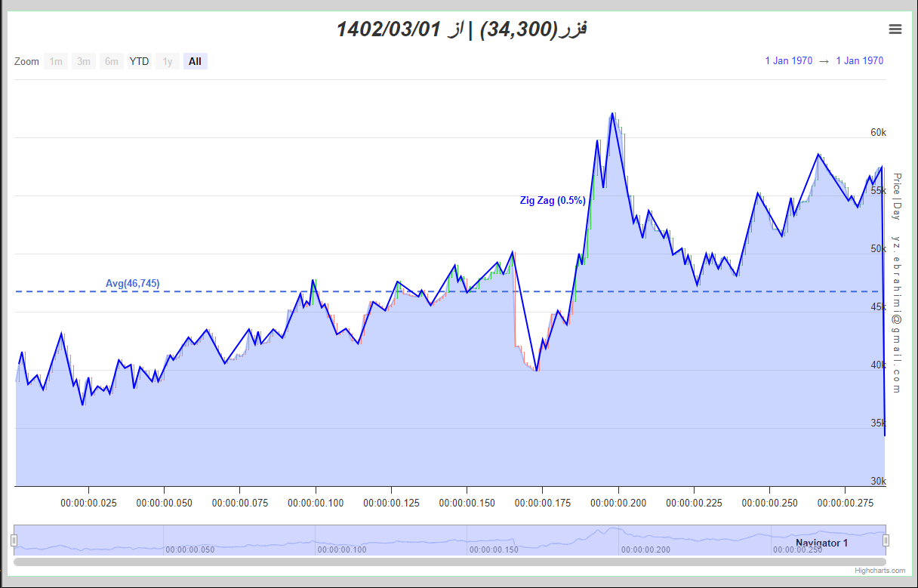The width and height of the screenshot is (918, 588).
Task: Click the yz.ebrahimi@gmail.com vertical text
Action: click(897, 315)
